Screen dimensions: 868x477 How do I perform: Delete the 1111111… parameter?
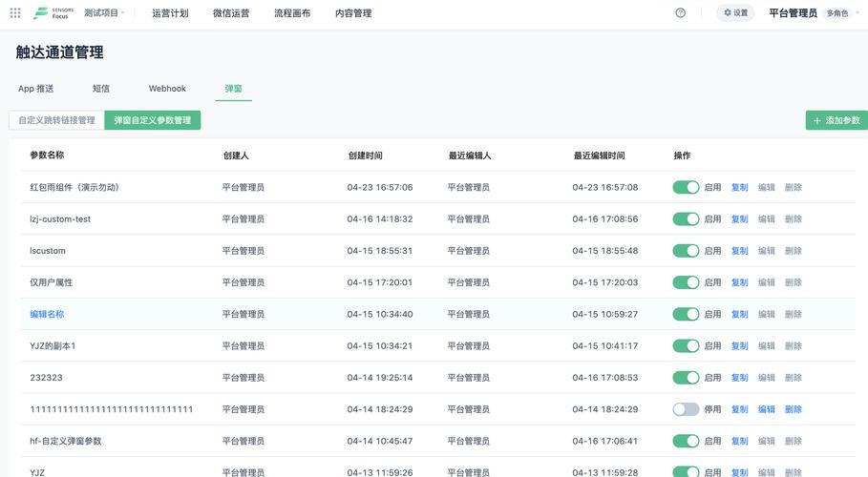click(x=794, y=409)
